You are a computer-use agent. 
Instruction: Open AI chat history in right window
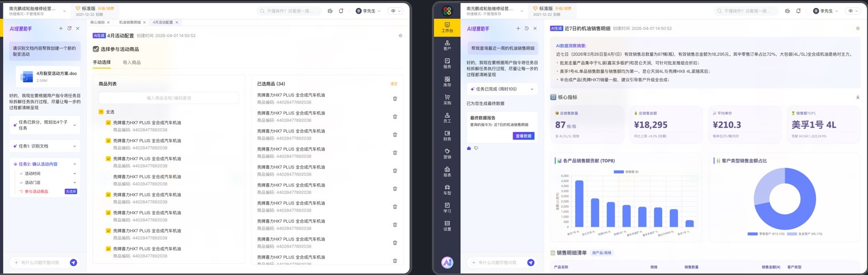526,28
